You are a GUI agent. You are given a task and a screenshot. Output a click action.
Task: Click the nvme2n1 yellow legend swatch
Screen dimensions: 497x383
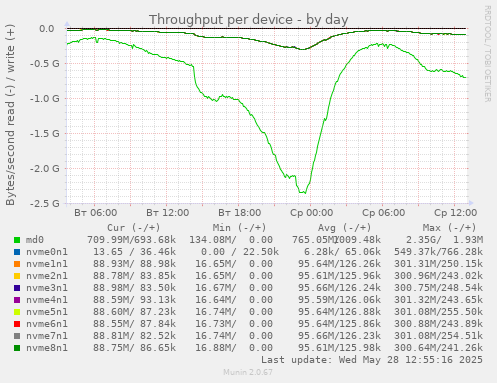17,276
